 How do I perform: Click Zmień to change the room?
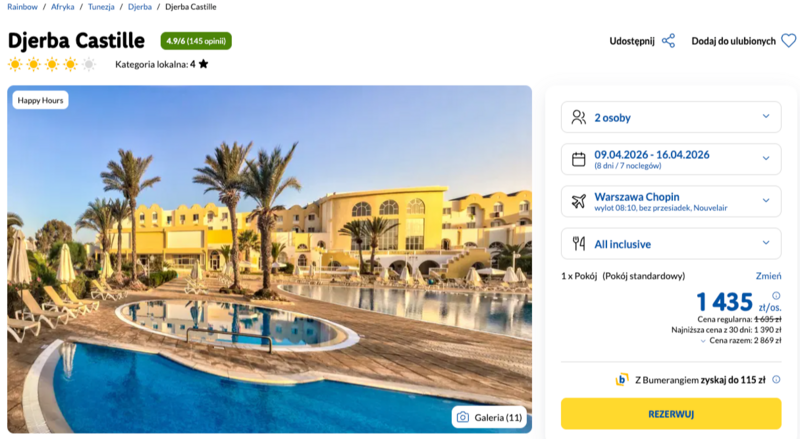[768, 276]
